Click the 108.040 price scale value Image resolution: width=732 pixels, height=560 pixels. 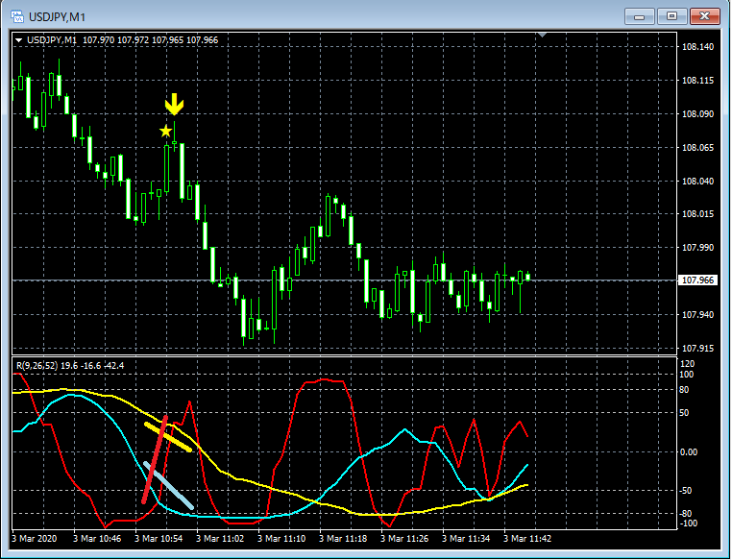tap(697, 182)
